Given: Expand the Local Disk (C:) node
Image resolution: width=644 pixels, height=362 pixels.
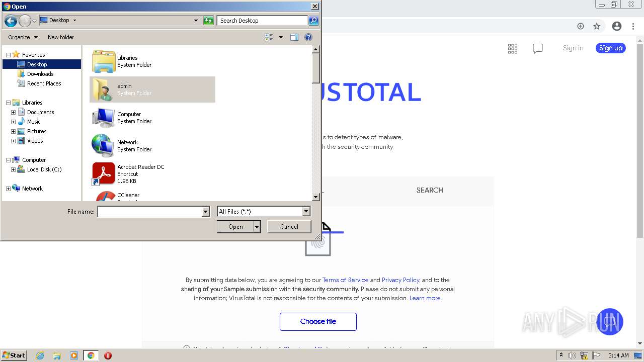Looking at the screenshot, I should pyautogui.click(x=13, y=169).
